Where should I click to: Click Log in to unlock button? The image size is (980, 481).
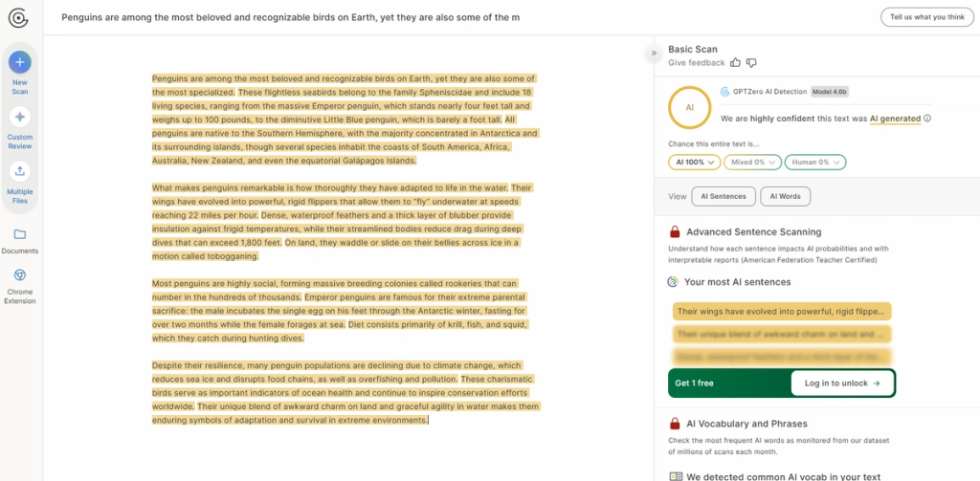842,383
